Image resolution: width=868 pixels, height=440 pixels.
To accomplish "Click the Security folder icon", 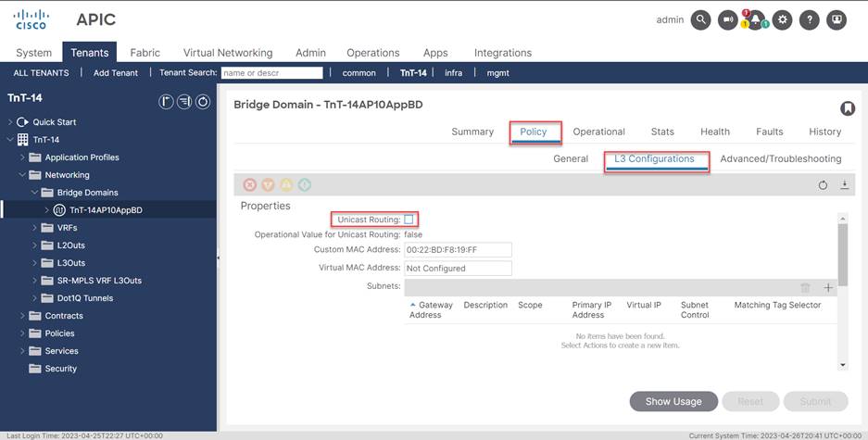I will [35, 368].
